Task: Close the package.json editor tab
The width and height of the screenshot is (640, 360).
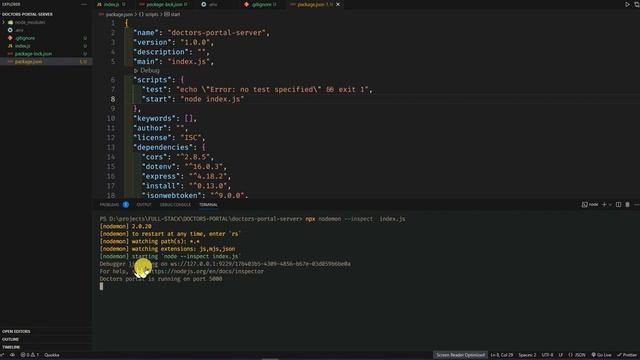Action: coord(338,4)
